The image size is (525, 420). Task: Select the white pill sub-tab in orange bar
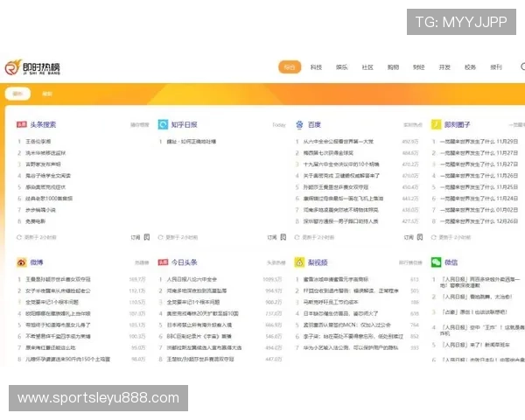click(x=17, y=94)
